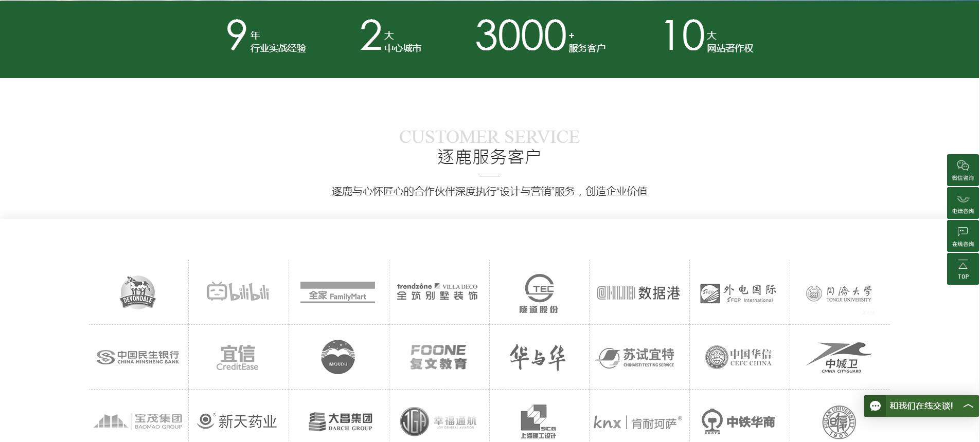This screenshot has height=442, width=980.
Task: Click the 3000+ 服务客户 statistic
Action: pos(541,36)
